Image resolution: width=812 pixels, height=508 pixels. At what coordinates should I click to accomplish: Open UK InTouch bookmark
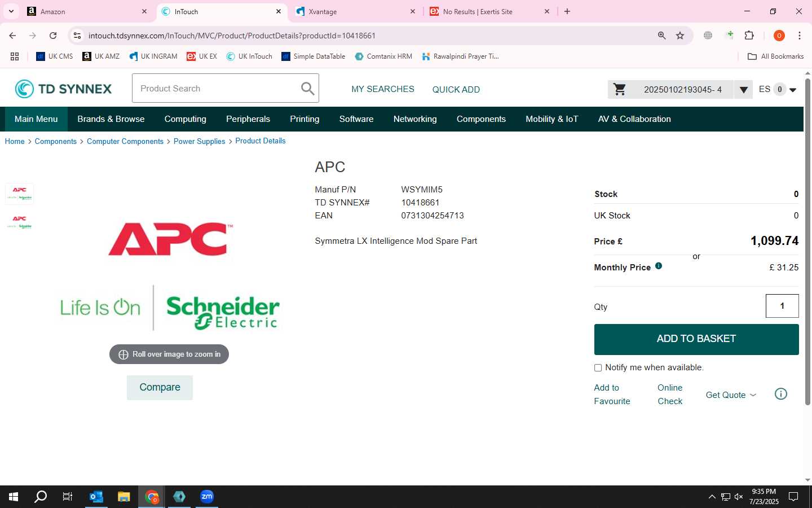[x=249, y=56]
